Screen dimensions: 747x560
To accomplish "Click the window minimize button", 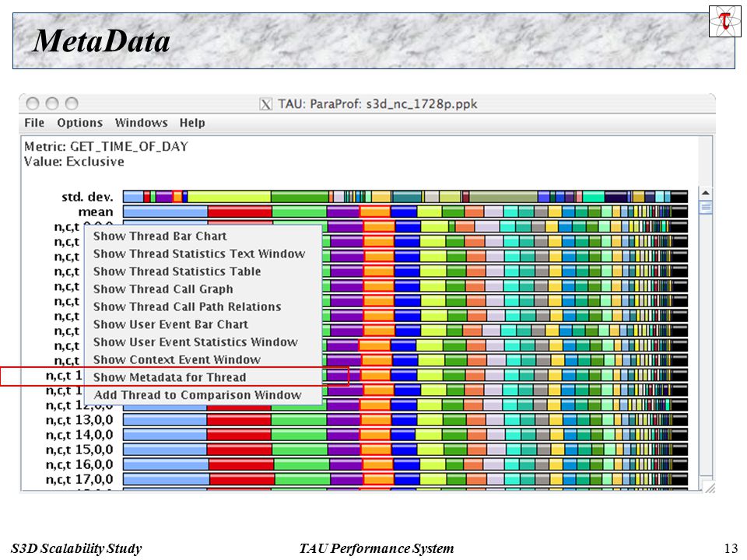I will pos(52,103).
